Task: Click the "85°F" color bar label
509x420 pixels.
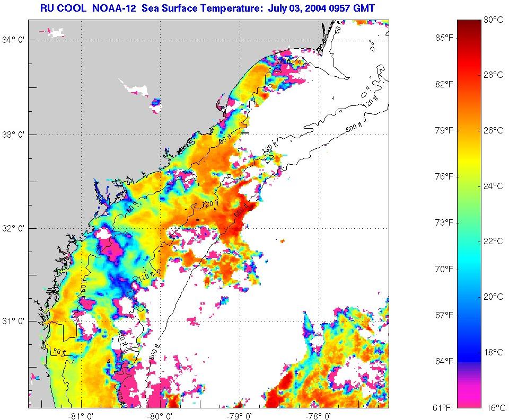Action: click(444, 38)
